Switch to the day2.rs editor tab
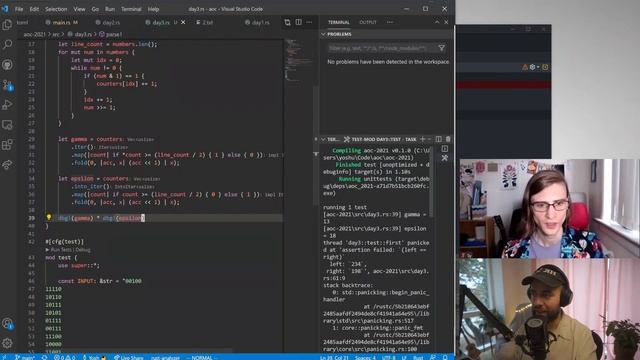 tap(109, 22)
